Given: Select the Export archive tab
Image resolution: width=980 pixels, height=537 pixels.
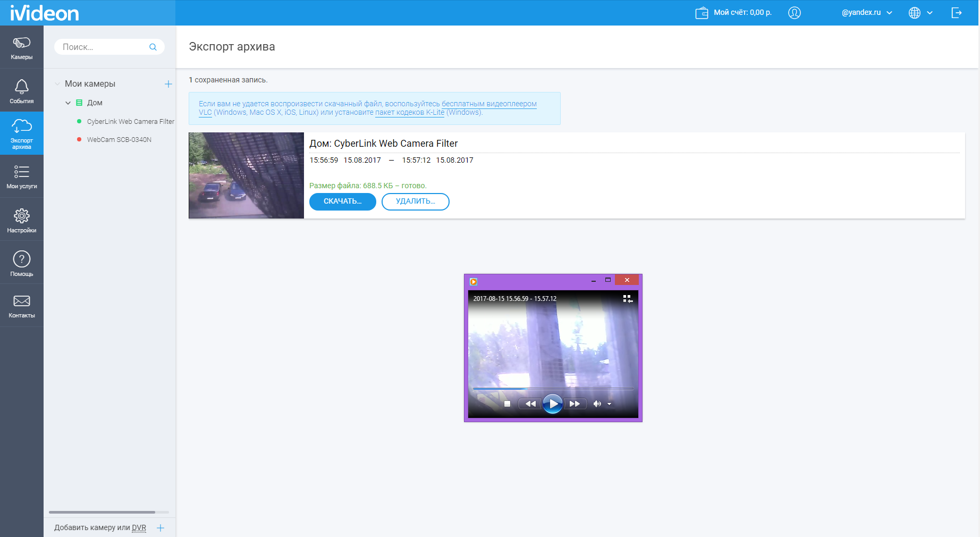Looking at the screenshot, I should click(21, 133).
